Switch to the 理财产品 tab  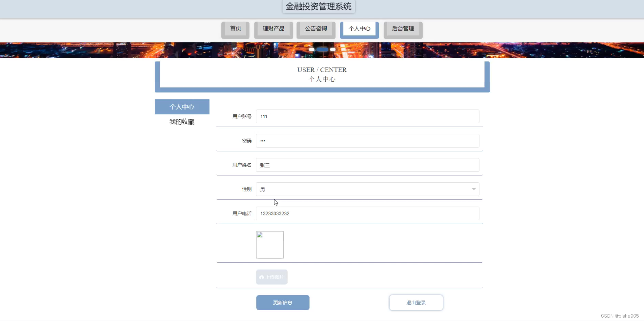(274, 29)
